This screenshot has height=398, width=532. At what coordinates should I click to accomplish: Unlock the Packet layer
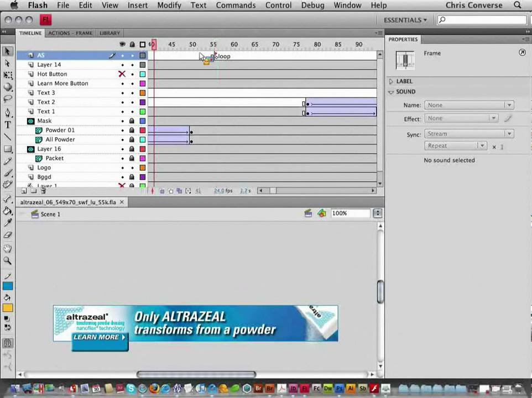(132, 158)
